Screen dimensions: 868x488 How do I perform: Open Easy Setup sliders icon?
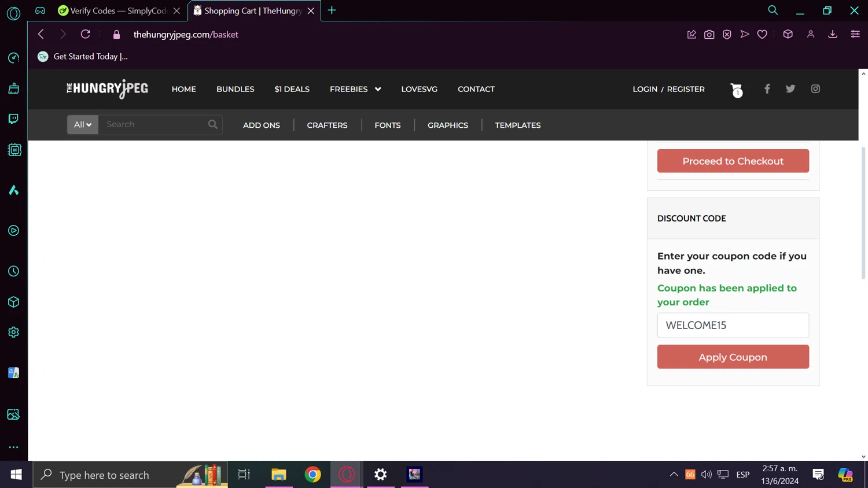(x=855, y=35)
